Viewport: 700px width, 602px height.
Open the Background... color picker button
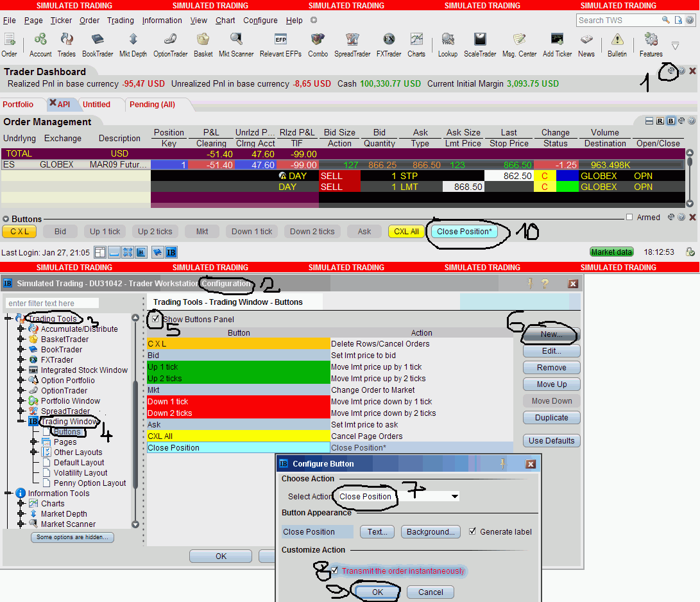tap(431, 531)
